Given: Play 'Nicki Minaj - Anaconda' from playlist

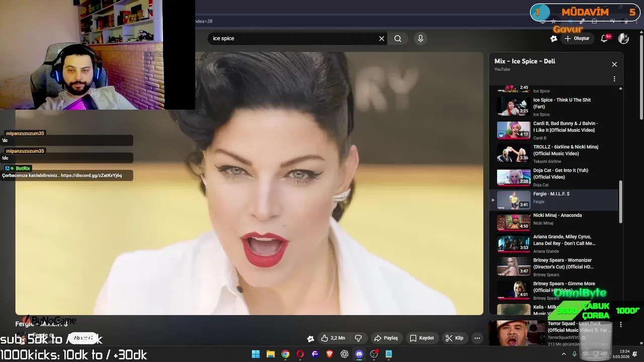Looking at the screenshot, I should 557,215.
